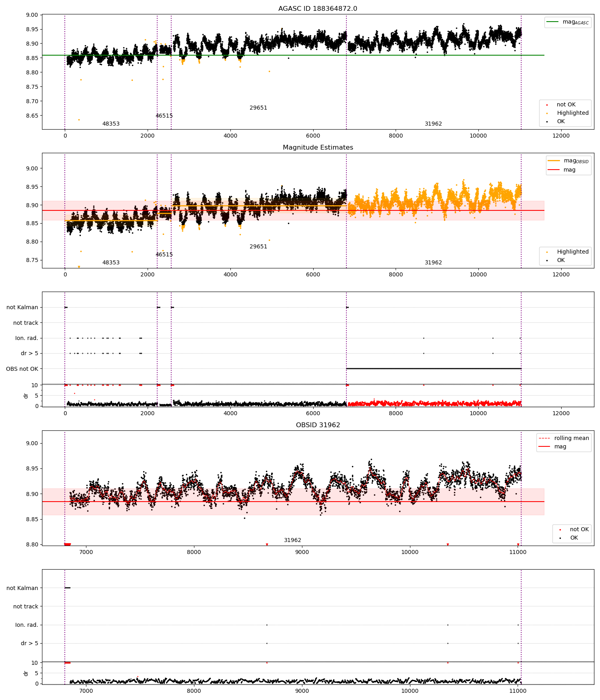This screenshot has width=600, height=700.
Task: Click 'OBS not OK' row label
Action: [22, 369]
